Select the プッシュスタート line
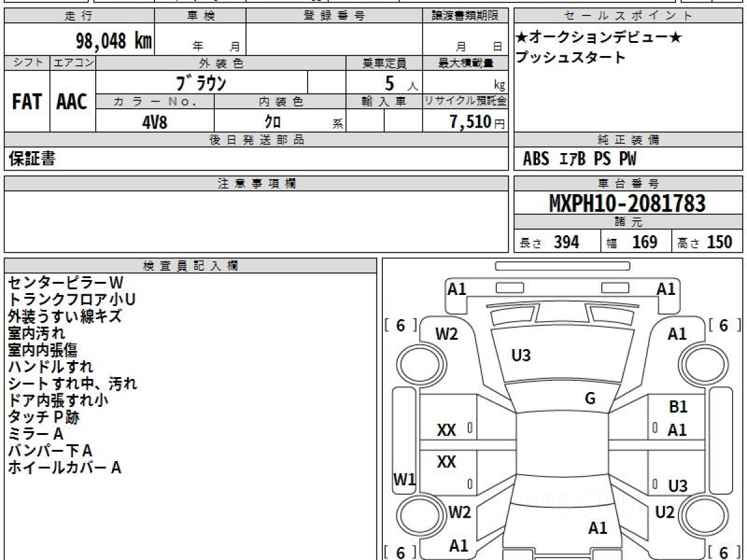 [x=571, y=57]
